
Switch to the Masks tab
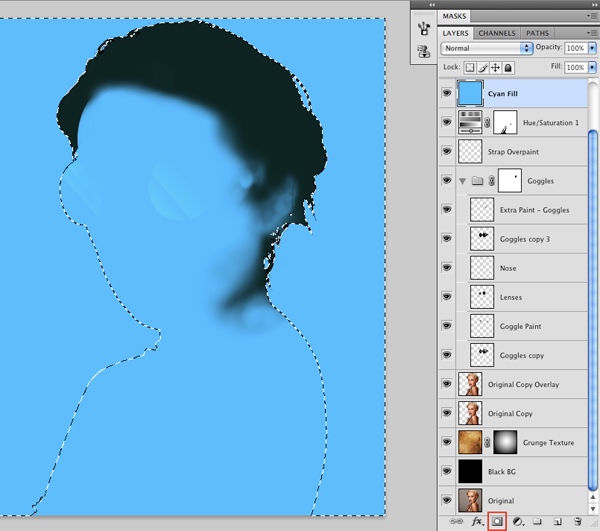click(454, 16)
